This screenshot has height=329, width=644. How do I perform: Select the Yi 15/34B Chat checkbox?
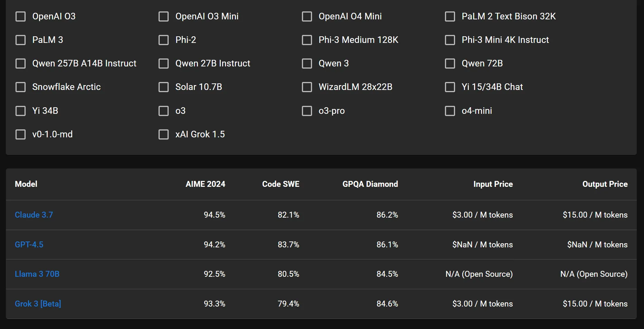pos(450,87)
